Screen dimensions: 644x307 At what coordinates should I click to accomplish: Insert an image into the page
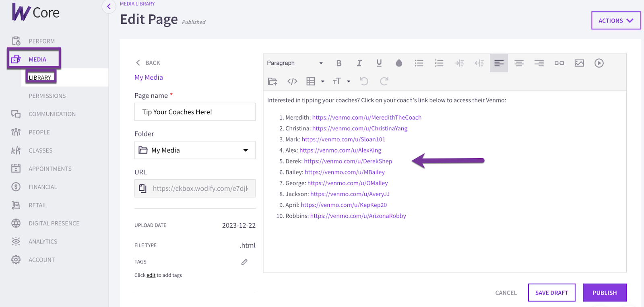click(579, 63)
